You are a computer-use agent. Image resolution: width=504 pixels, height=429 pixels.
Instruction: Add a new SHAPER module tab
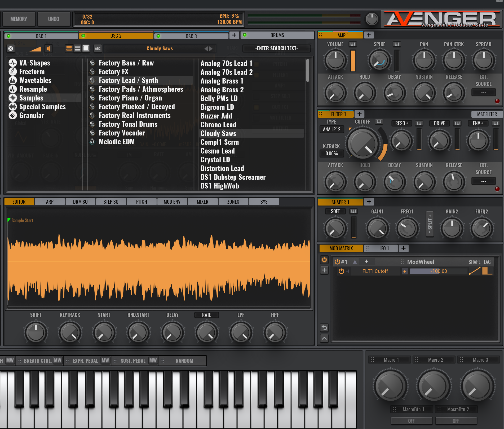[369, 202]
